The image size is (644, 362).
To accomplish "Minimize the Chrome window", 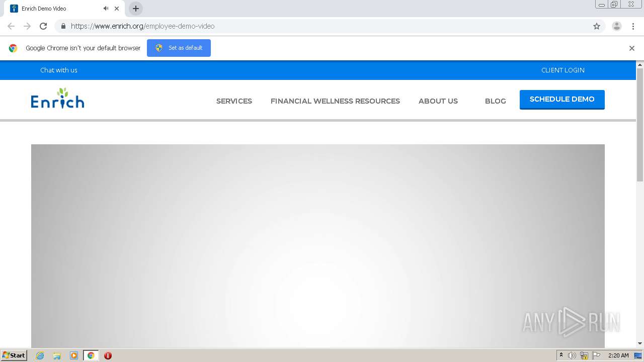I will click(602, 4).
